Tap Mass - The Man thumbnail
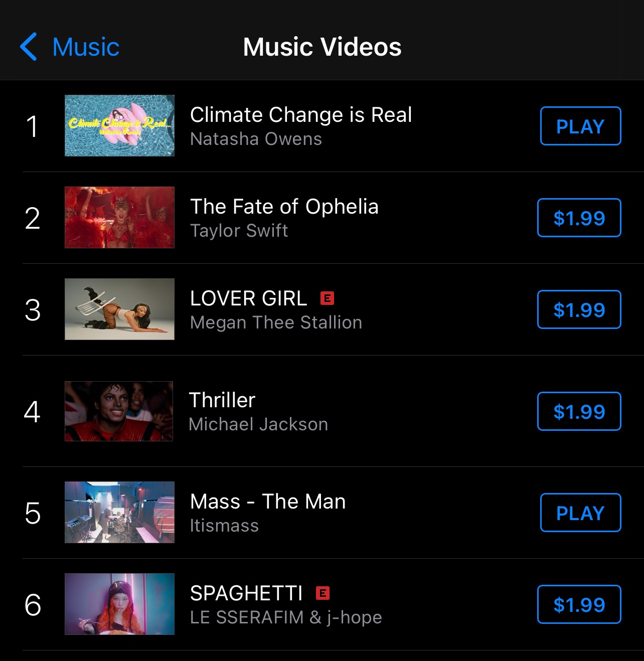The height and width of the screenshot is (661, 644). (x=119, y=513)
